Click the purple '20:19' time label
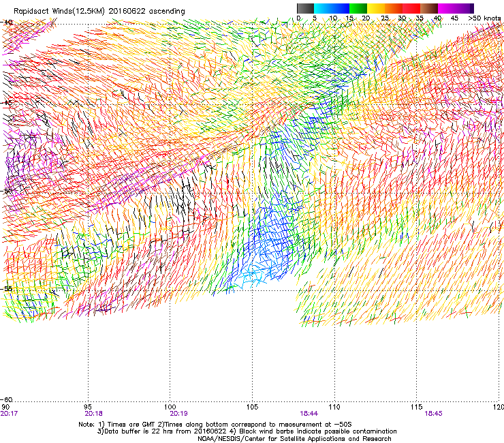The height and width of the screenshot is (443, 504). pyautogui.click(x=178, y=414)
